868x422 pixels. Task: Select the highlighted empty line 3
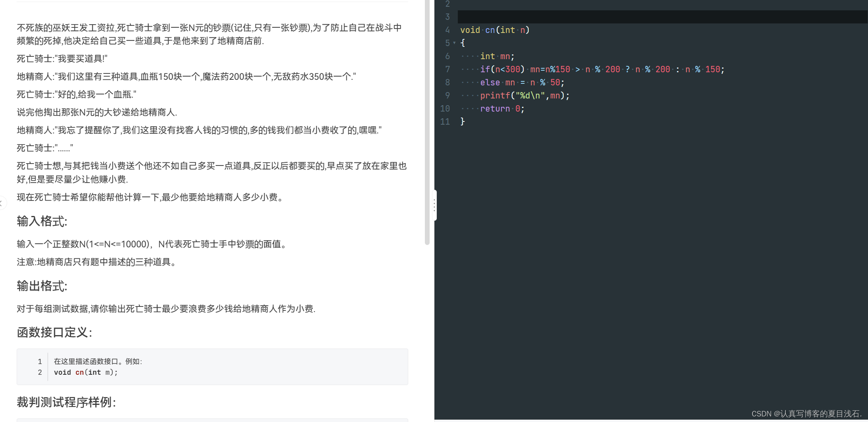click(x=555, y=17)
